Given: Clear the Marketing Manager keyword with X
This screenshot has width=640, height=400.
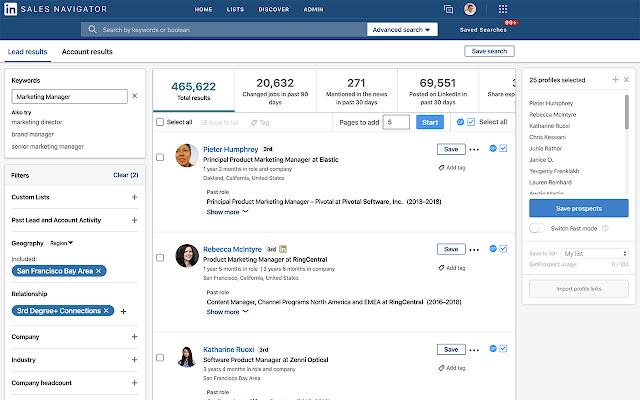Looking at the screenshot, I should (135, 97).
